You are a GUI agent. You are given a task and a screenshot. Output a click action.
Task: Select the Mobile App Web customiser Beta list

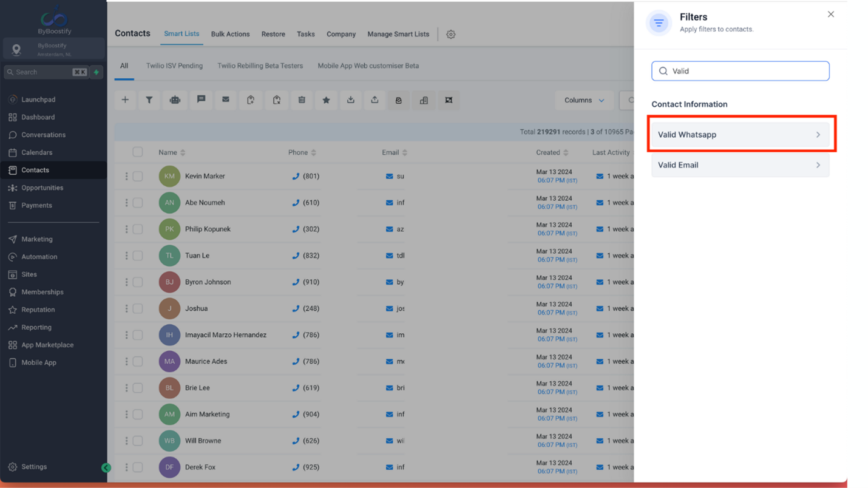click(x=368, y=66)
